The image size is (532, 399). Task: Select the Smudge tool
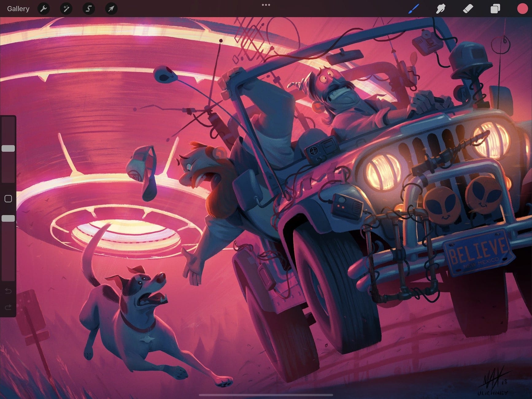[441, 9]
